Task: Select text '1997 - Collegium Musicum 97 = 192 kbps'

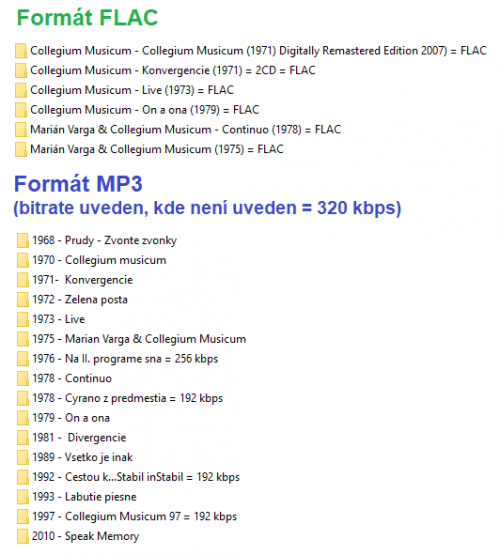Action: pyautogui.click(x=134, y=516)
